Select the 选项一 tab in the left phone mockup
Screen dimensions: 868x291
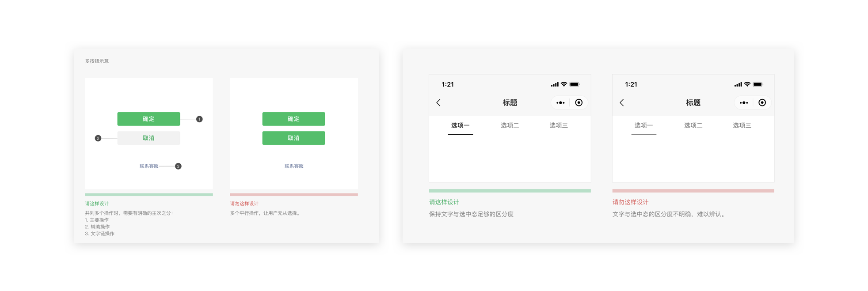click(461, 125)
